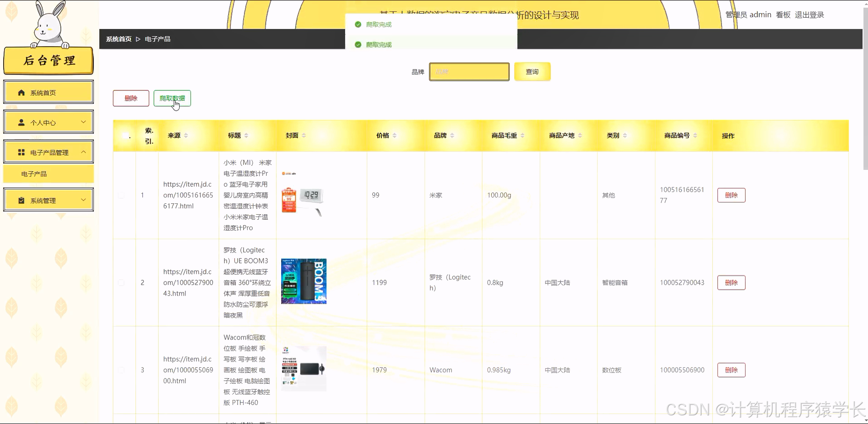The width and height of the screenshot is (868, 424).
Task: Open the 看板 dashboard link
Action: click(783, 15)
